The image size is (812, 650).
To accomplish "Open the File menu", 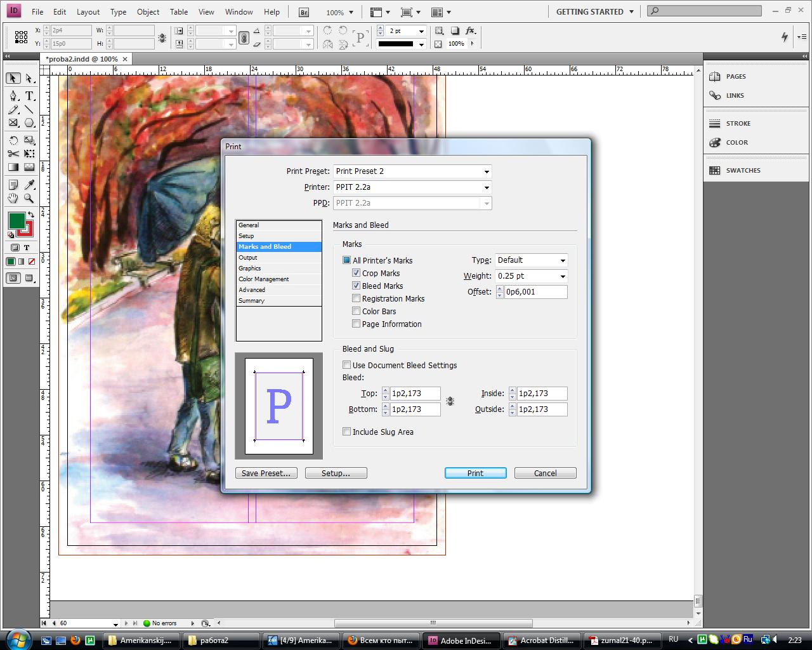I will point(37,12).
